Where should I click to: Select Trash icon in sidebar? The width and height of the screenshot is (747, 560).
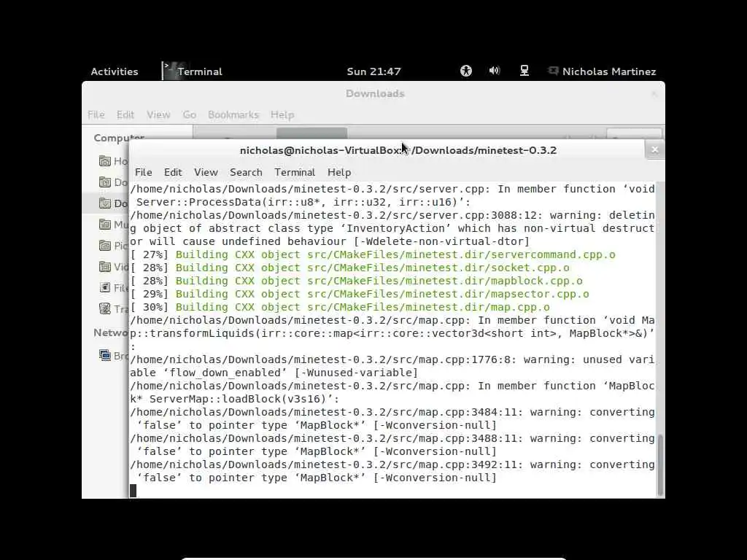[105, 308]
